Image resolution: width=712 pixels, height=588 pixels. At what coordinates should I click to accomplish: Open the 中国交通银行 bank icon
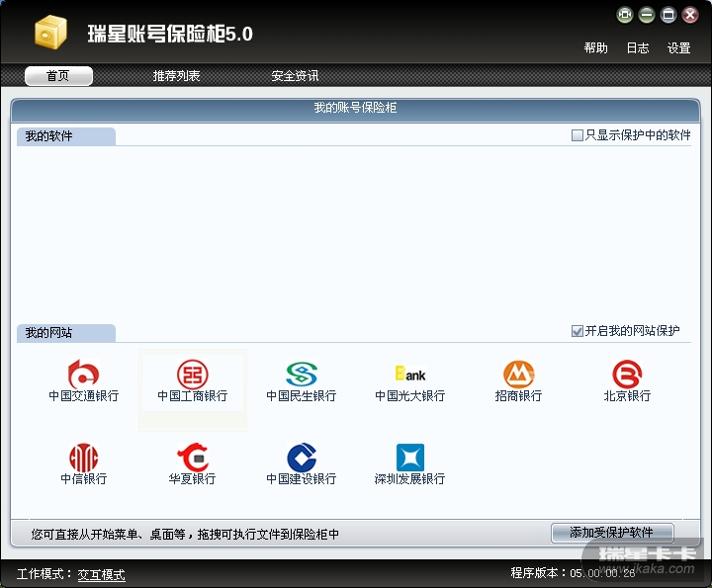pyautogui.click(x=83, y=374)
